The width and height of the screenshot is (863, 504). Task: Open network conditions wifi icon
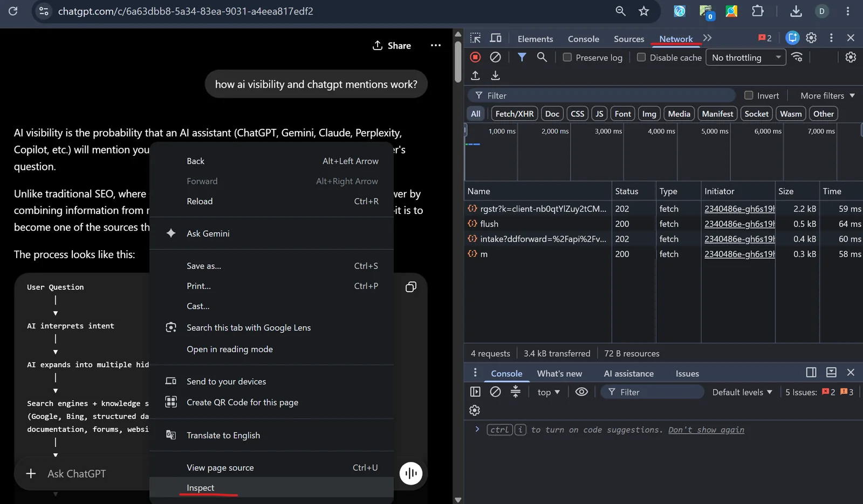coord(797,57)
